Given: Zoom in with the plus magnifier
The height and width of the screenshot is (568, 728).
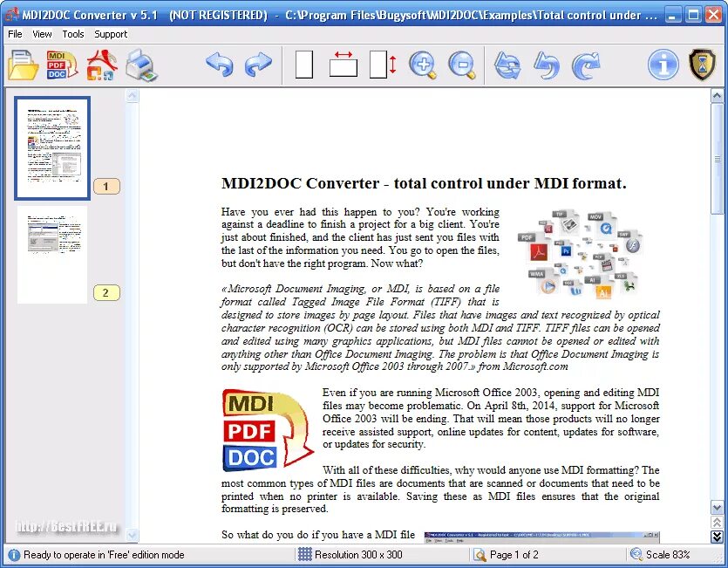Looking at the screenshot, I should (423, 65).
